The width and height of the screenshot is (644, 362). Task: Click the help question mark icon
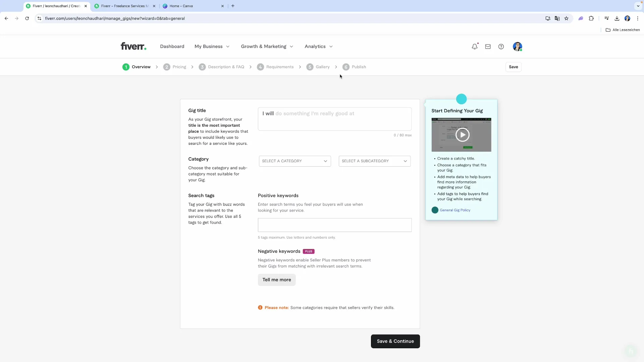pos(501,46)
